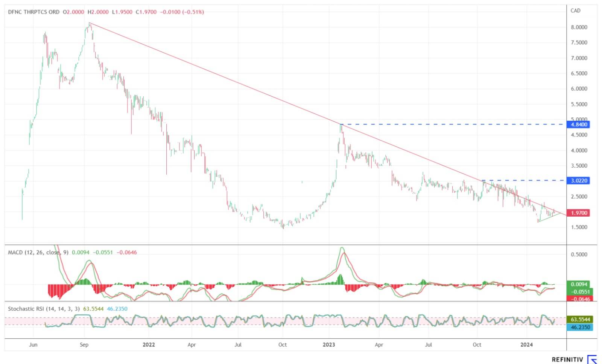602x364 pixels.
Task: Click the blue 4.8400 price label
Action: point(579,124)
